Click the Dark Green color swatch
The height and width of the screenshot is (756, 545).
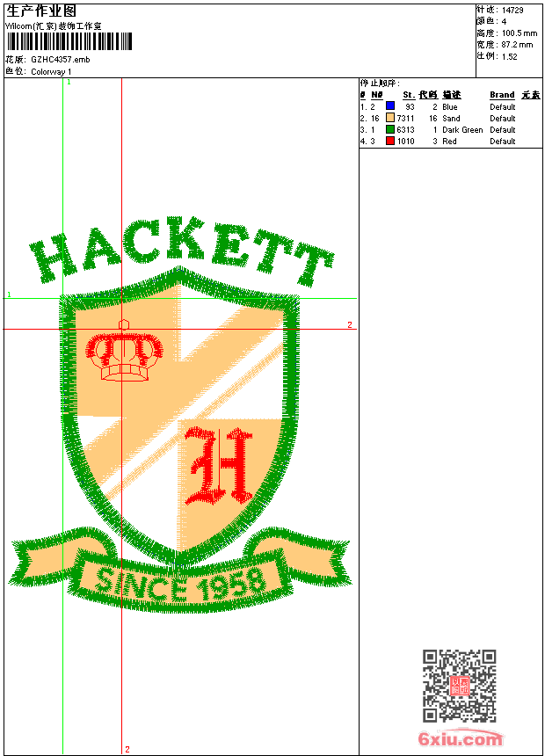coord(390,129)
